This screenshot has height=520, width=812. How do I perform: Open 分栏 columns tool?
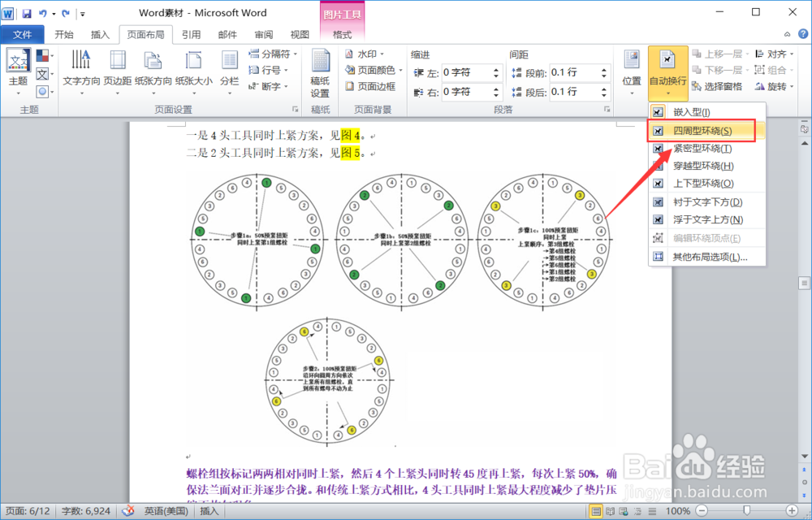230,72
